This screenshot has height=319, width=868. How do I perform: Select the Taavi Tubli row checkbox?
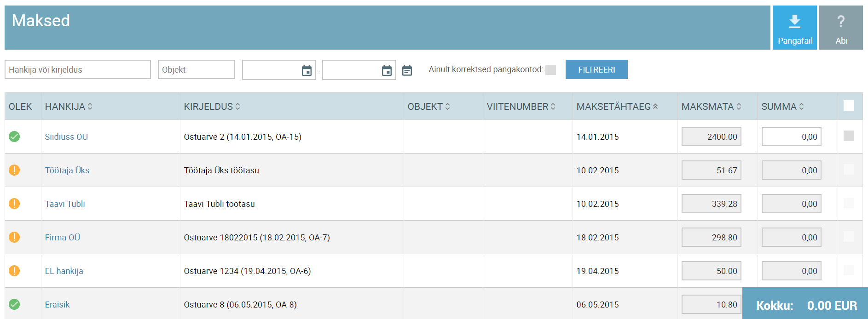pos(849,203)
